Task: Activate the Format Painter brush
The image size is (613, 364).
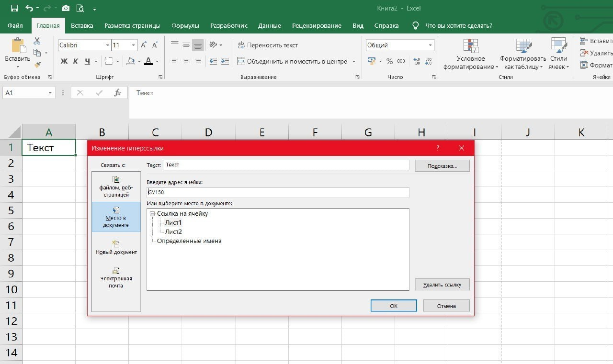Action: tap(37, 64)
